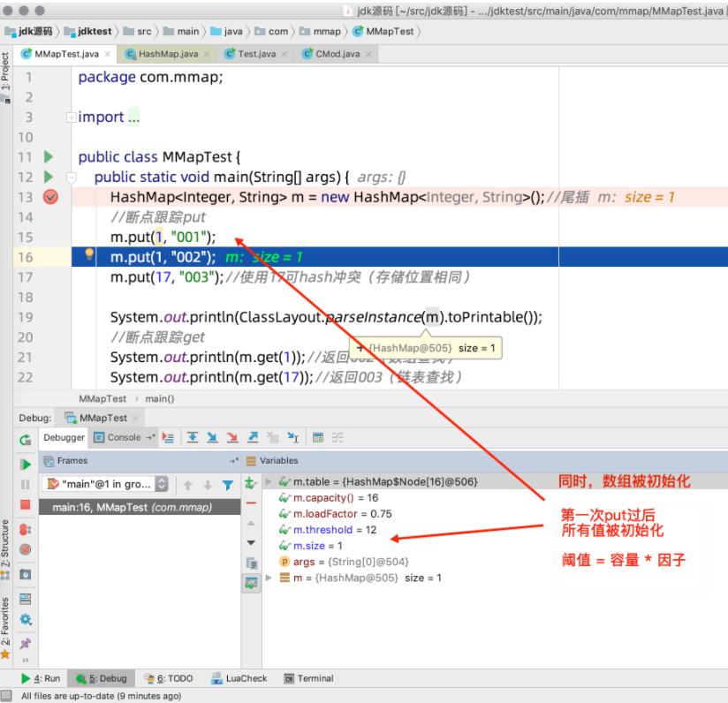The width and height of the screenshot is (728, 703).
Task: Click Remove Watch minus icon
Action: 251,503
